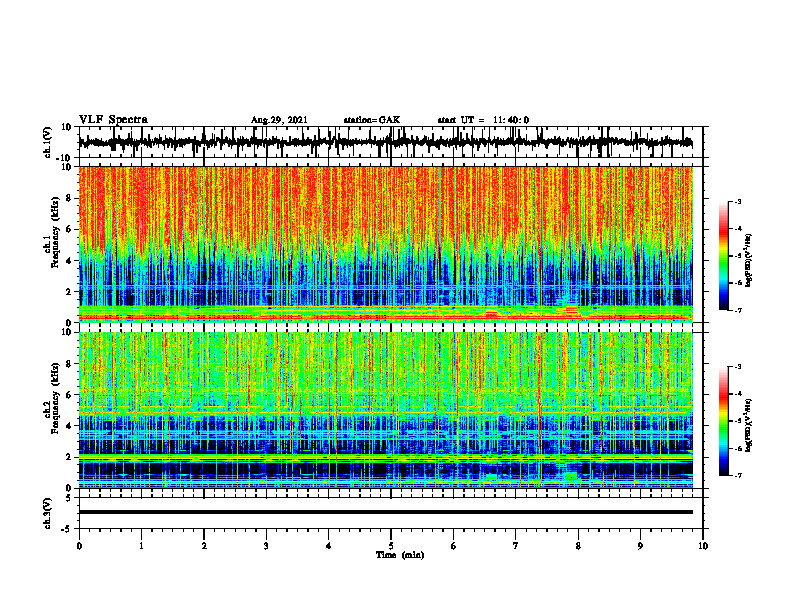This screenshot has width=792, height=612.
Task: Click the "station=GAK" header label
Action: tap(372, 120)
